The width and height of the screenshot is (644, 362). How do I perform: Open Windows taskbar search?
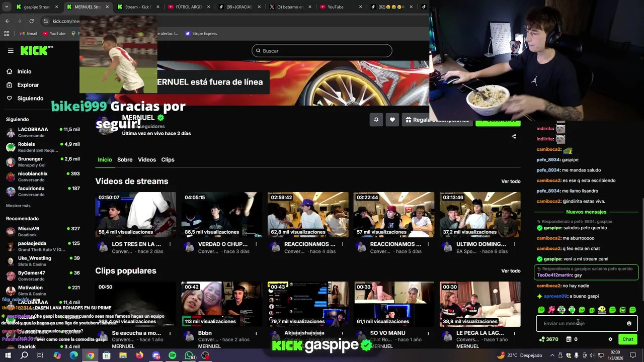(x=24, y=355)
